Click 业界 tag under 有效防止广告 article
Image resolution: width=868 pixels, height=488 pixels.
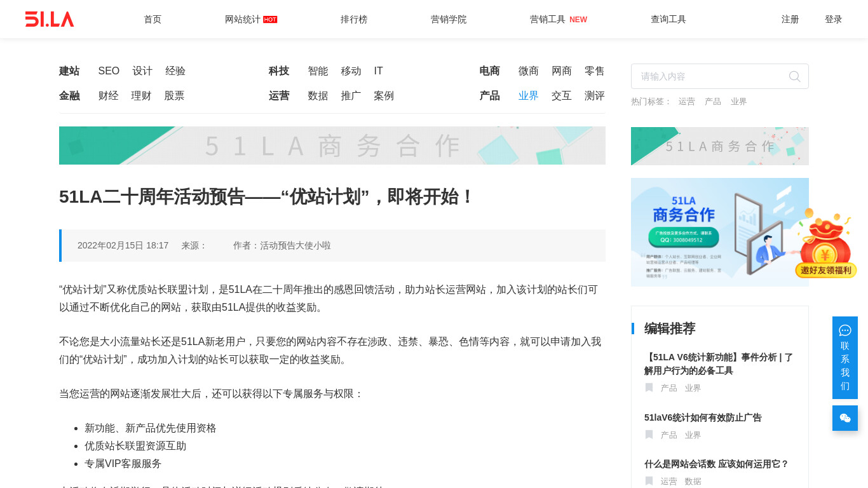693,435
